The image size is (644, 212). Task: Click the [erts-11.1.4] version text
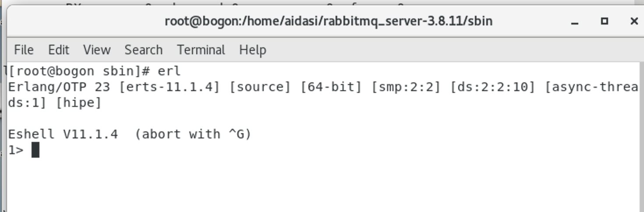(169, 87)
